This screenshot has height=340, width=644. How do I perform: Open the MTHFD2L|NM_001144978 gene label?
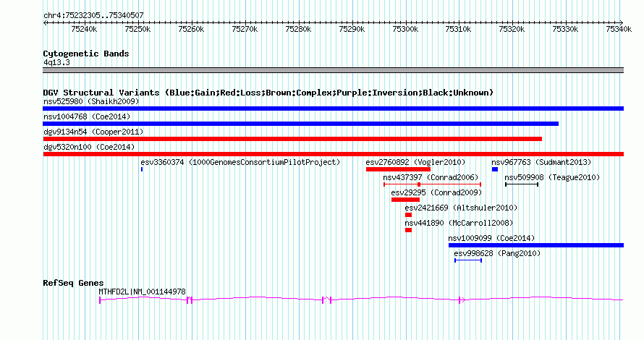(142, 292)
